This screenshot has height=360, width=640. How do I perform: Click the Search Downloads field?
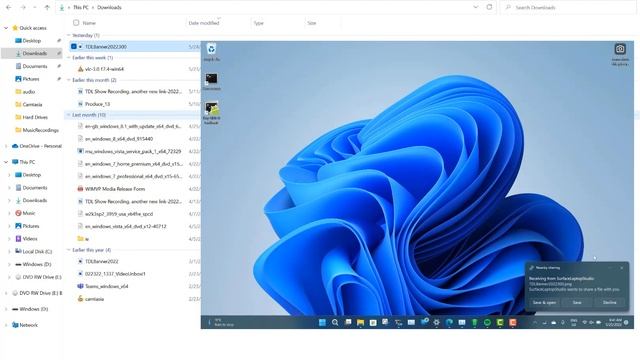567,7
